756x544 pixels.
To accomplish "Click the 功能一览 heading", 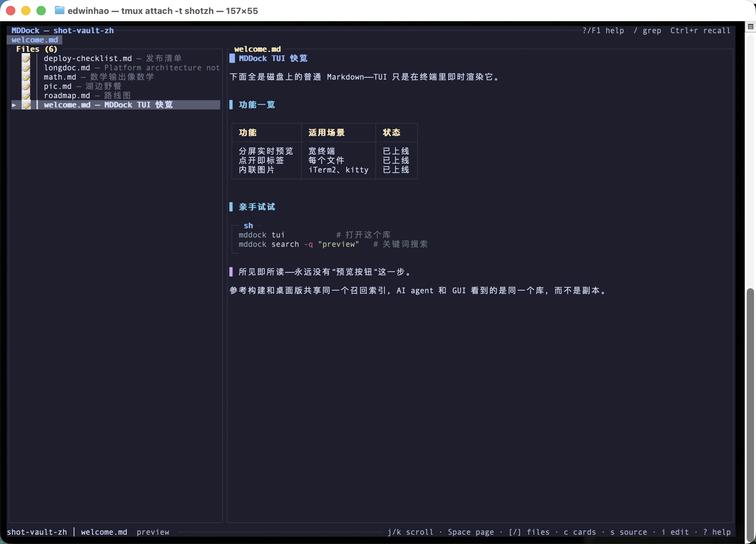I will pyautogui.click(x=257, y=105).
